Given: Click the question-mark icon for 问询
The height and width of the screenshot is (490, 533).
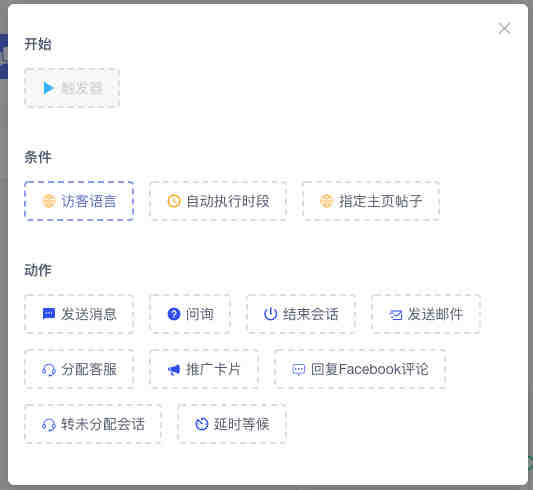Looking at the screenshot, I should click(174, 314).
